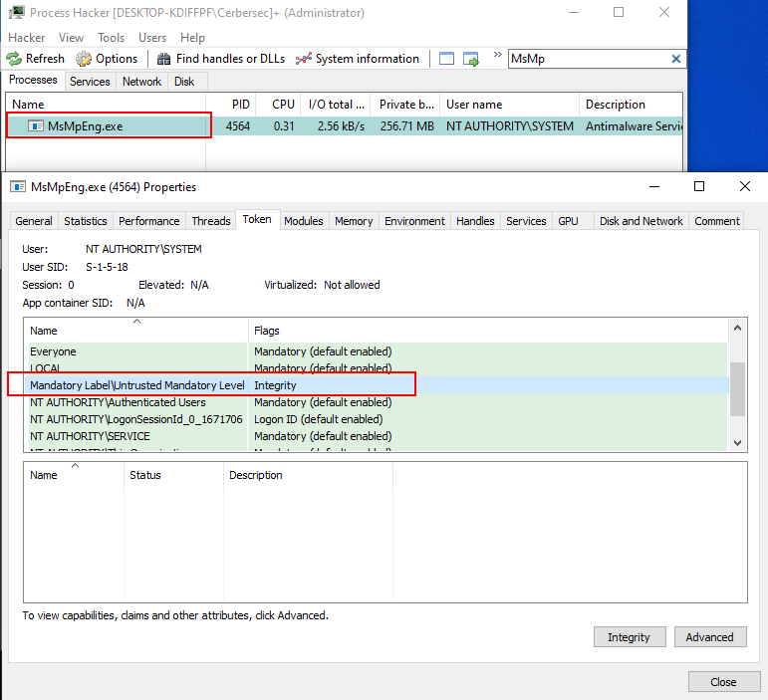Screen dimensions: 768x700
Task: Open the Performance properties tab
Action: coord(148,221)
